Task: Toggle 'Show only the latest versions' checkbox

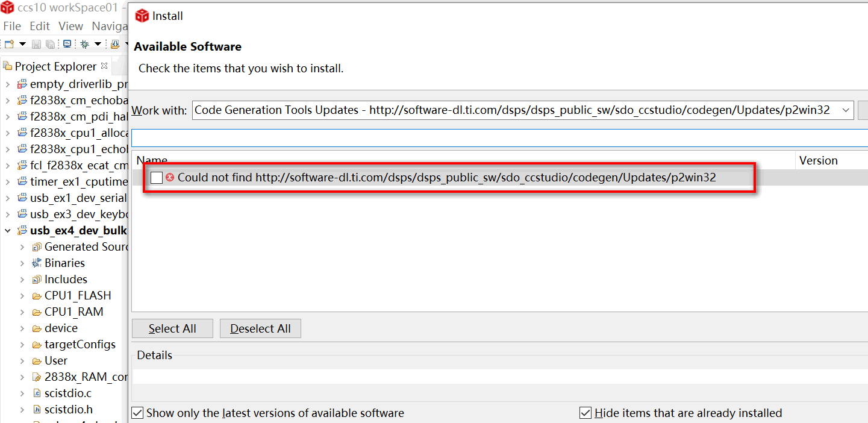Action: click(138, 413)
